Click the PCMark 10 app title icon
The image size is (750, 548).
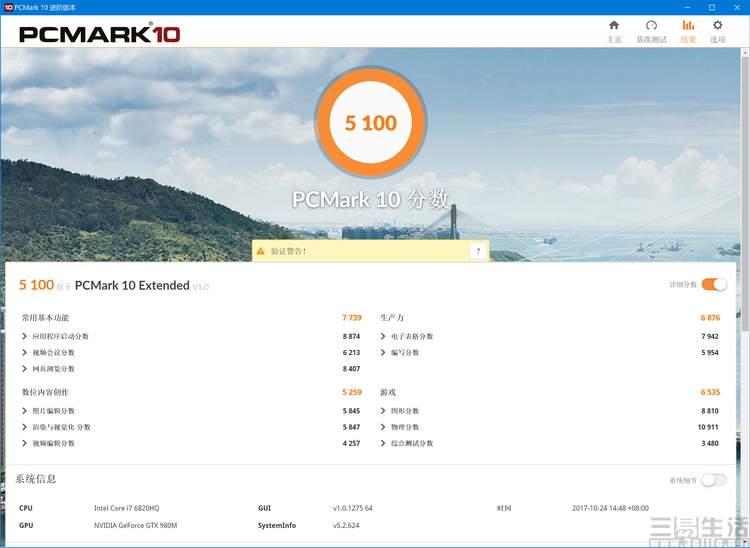(x=8, y=7)
